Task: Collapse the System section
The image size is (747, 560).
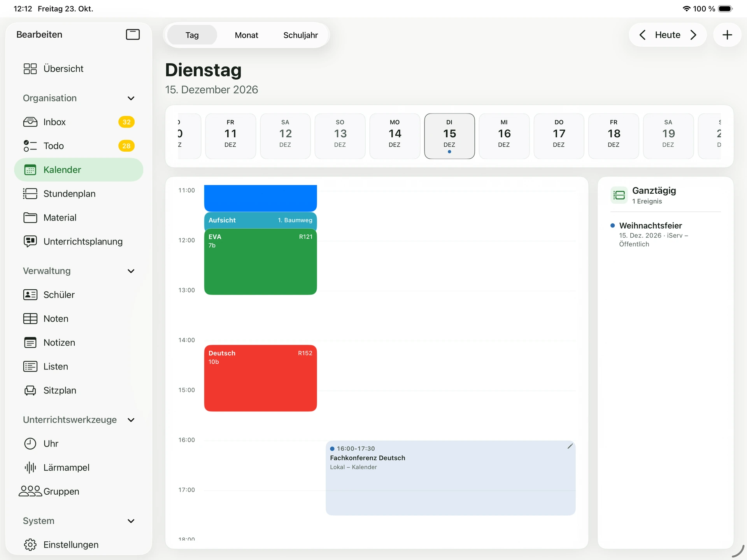Action: click(131, 521)
